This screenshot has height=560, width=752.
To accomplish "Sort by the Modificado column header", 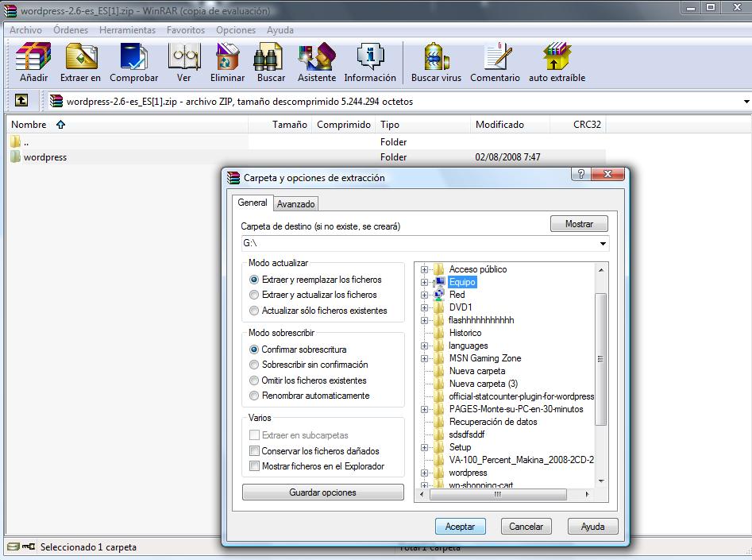I will coord(510,124).
